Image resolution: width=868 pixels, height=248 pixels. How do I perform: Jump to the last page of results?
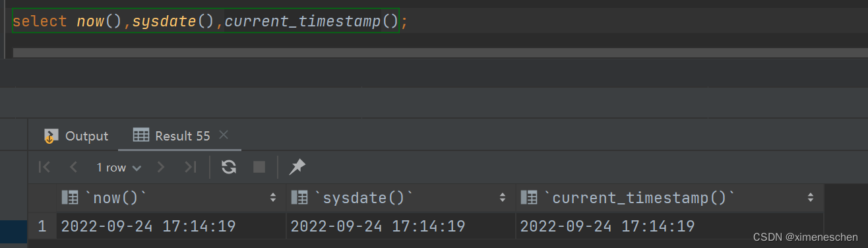(191, 167)
